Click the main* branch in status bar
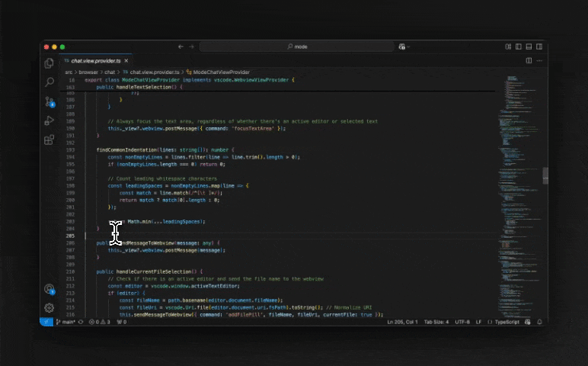 [x=66, y=322]
